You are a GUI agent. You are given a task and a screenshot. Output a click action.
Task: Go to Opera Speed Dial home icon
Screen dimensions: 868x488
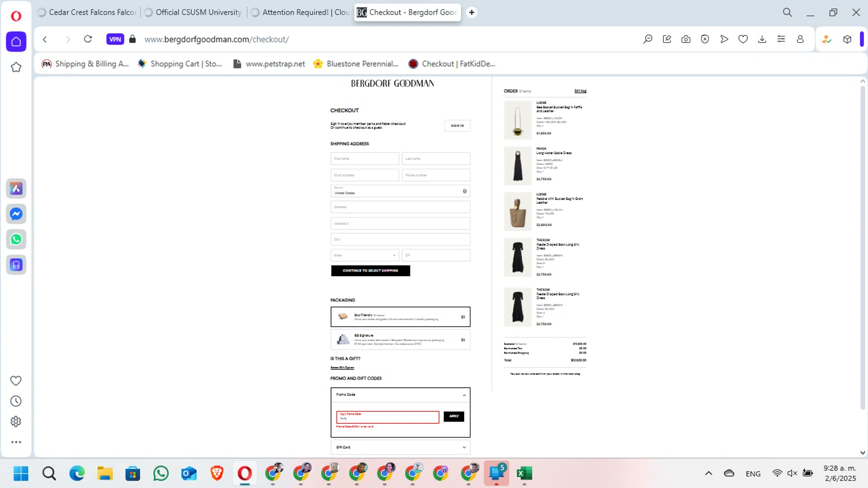pos(16,42)
